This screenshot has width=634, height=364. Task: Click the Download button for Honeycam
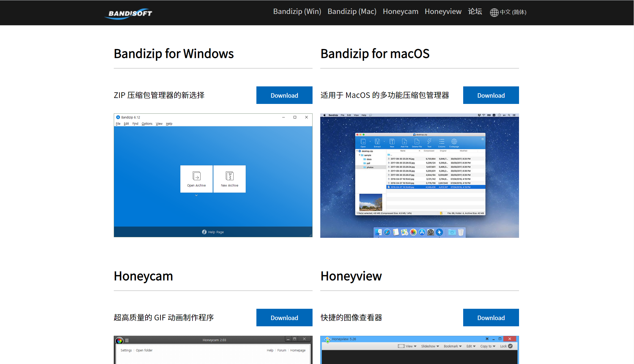coord(284,318)
